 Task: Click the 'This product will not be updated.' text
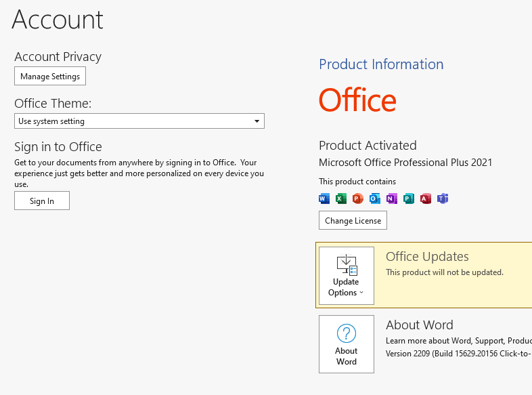click(445, 272)
